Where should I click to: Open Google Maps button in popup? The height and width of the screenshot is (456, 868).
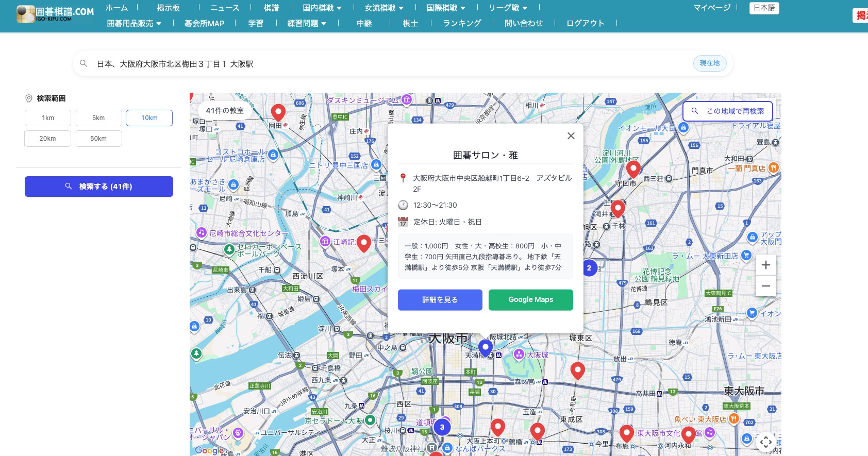point(531,300)
